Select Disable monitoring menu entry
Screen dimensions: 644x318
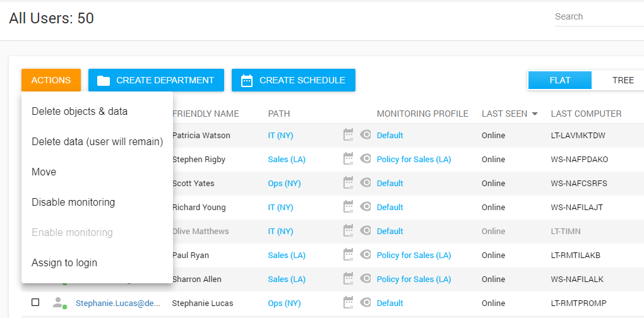click(x=97, y=203)
